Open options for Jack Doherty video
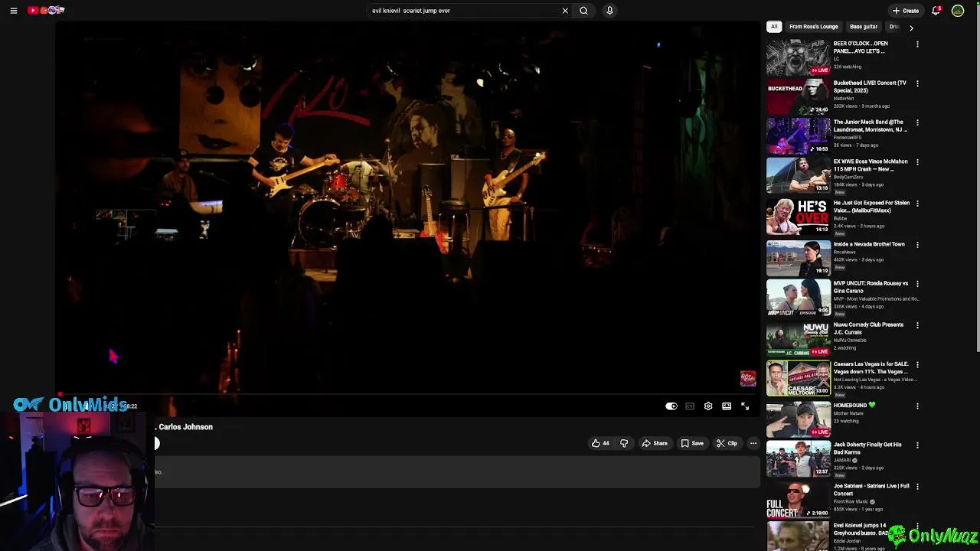Viewport: 980px width, 551px height. [x=917, y=445]
